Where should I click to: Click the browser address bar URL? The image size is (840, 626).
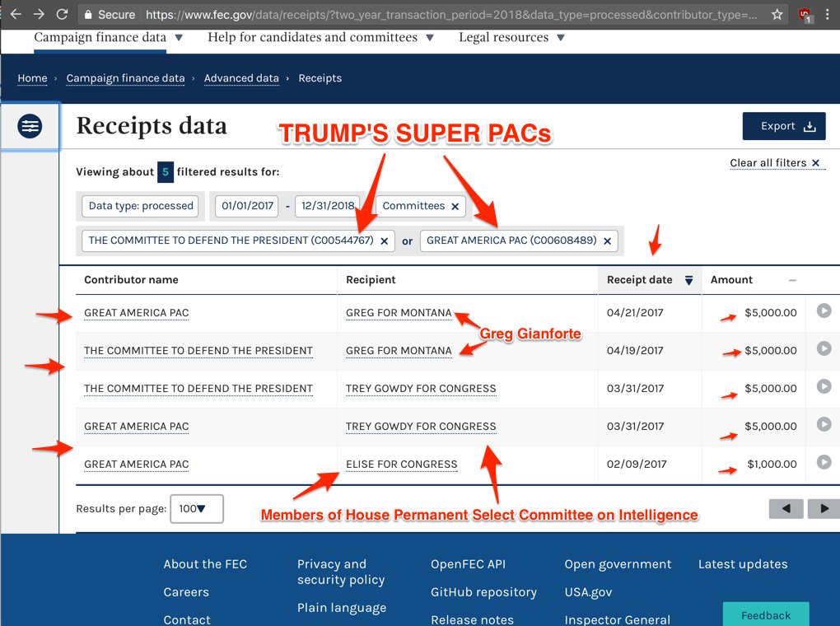pyautogui.click(x=451, y=15)
